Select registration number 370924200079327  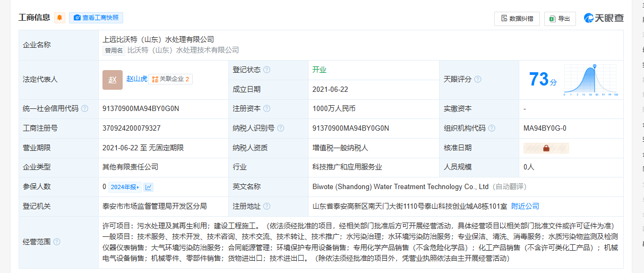pyautogui.click(x=132, y=128)
